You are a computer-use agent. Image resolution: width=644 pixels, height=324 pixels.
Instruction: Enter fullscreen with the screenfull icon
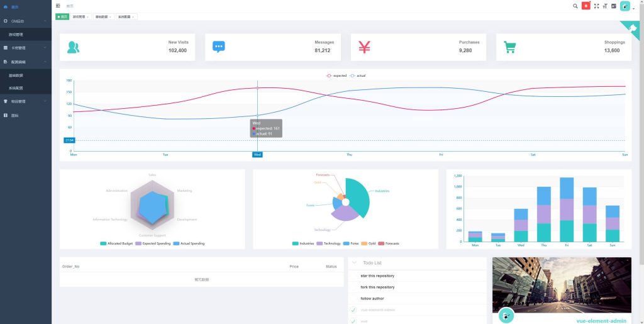click(596, 6)
